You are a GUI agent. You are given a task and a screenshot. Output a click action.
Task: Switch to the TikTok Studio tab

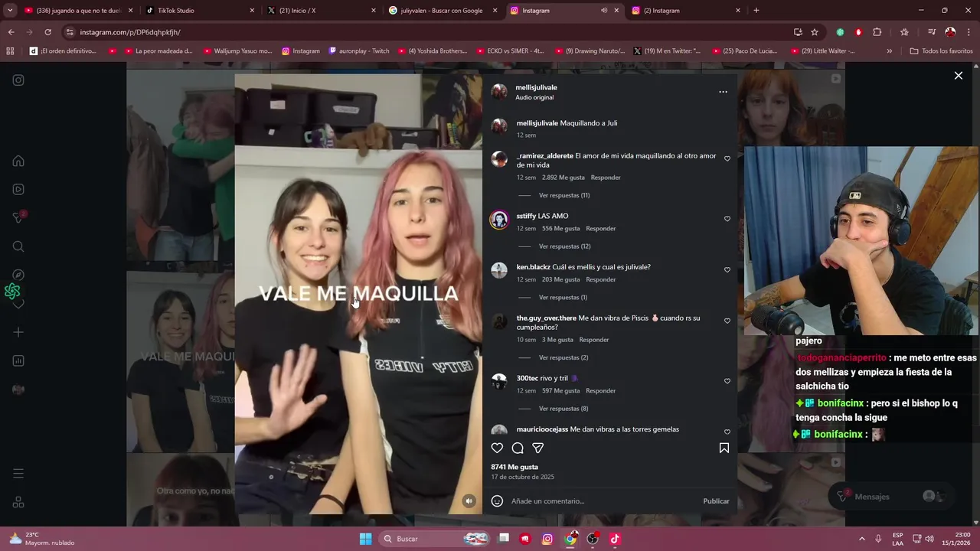pos(199,11)
